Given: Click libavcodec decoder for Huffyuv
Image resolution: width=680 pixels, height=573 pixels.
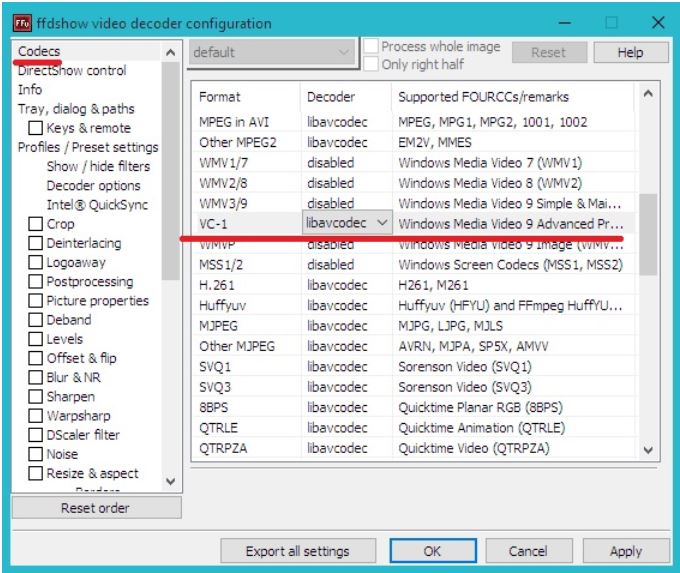Looking at the screenshot, I should click(x=337, y=305).
